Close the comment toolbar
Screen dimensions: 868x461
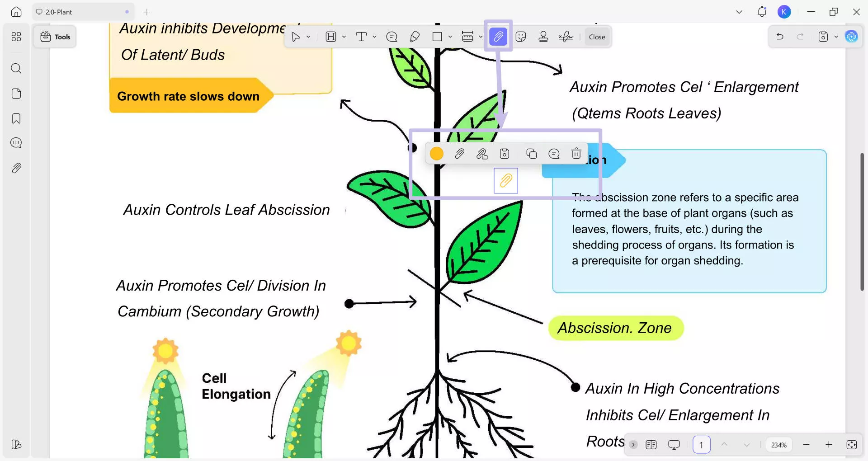coord(597,37)
